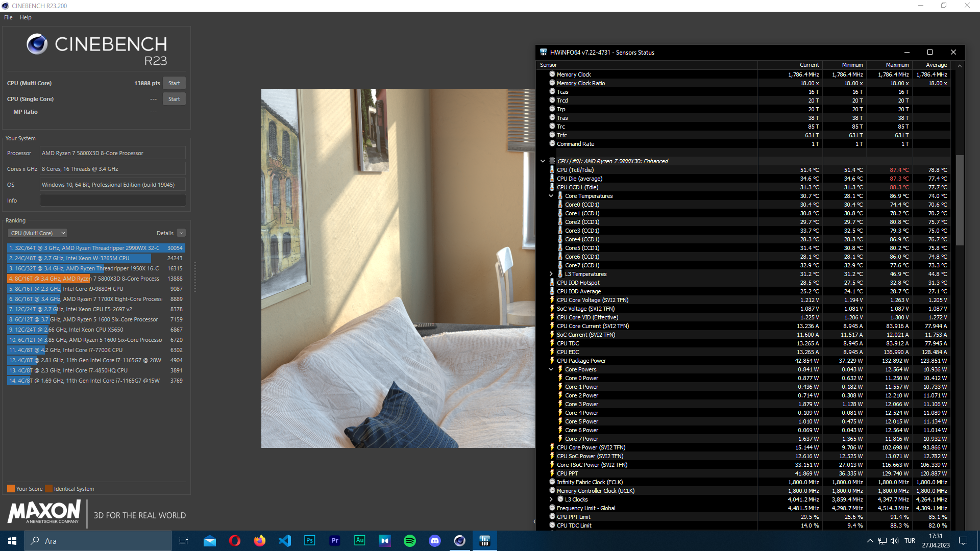Screen dimensions: 980x551
Task: Open Opera browser from the taskbar
Action: pyautogui.click(x=234, y=541)
